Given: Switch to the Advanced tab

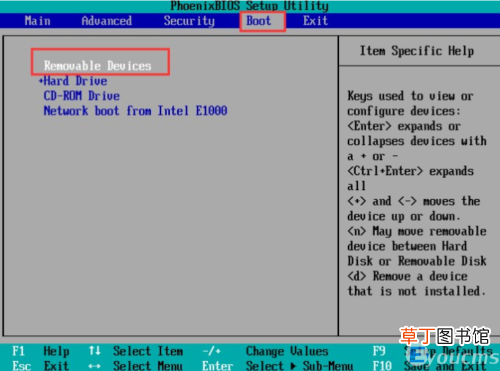Looking at the screenshot, I should (107, 21).
